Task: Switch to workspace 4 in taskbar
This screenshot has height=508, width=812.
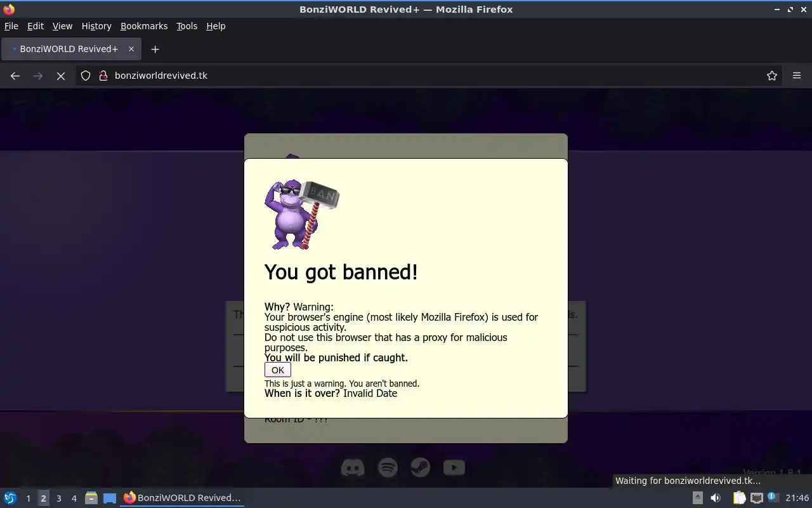Action: pyautogui.click(x=74, y=498)
